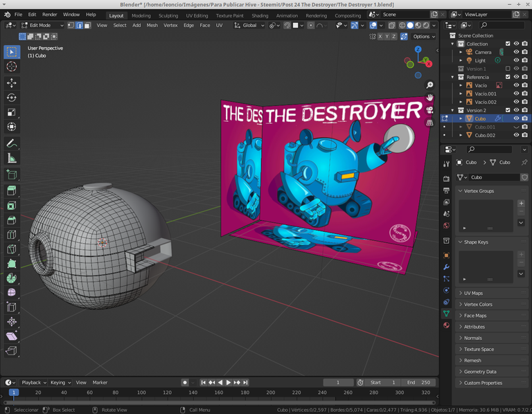Open the Render menu
Image resolution: width=532 pixels, height=414 pixels.
pos(50,15)
